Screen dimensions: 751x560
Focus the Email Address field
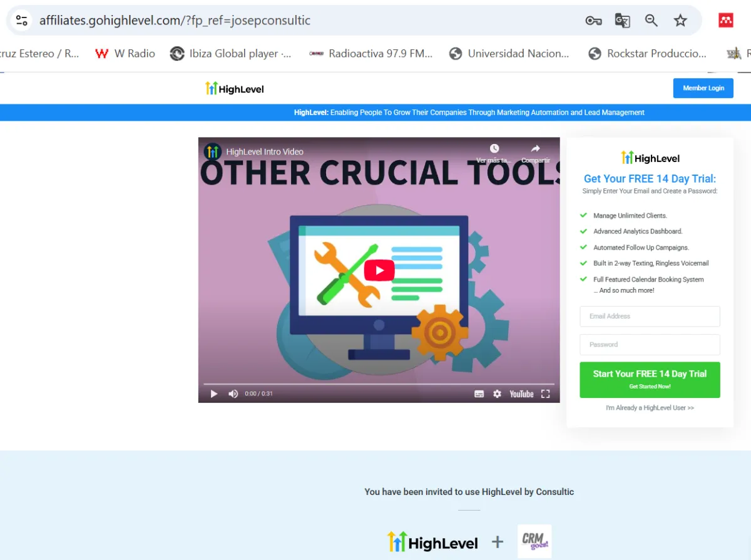tap(650, 316)
